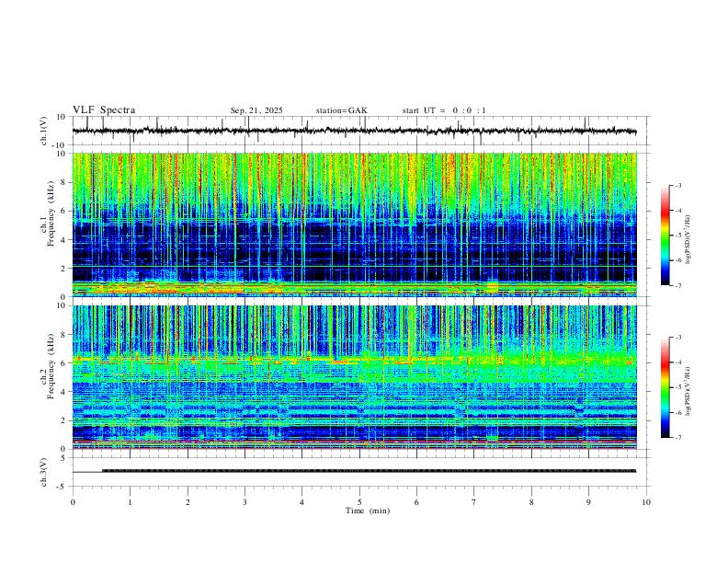Select the "start UT = 0 : 0 : 1" text

point(444,110)
